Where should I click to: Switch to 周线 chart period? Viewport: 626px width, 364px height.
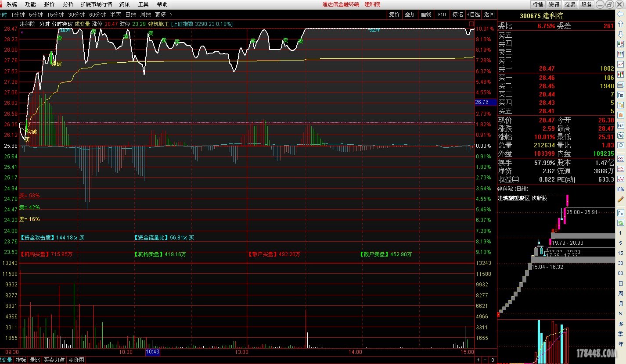click(x=146, y=14)
